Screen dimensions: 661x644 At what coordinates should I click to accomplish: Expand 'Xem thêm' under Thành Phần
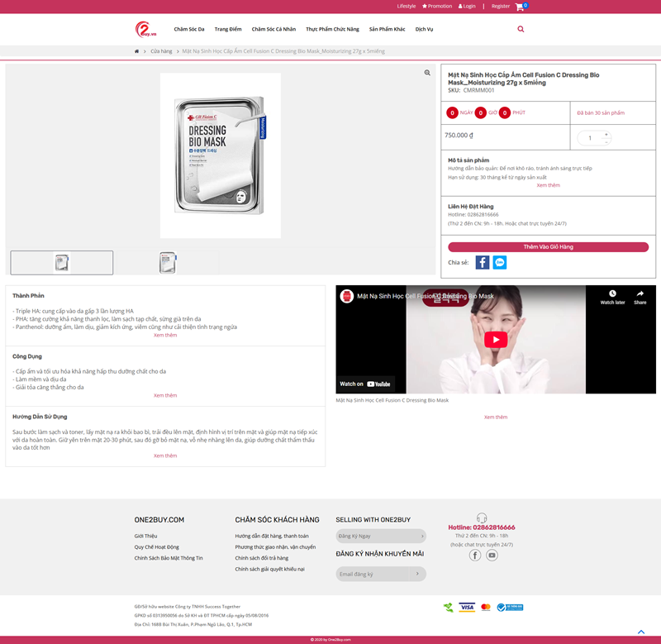click(165, 335)
